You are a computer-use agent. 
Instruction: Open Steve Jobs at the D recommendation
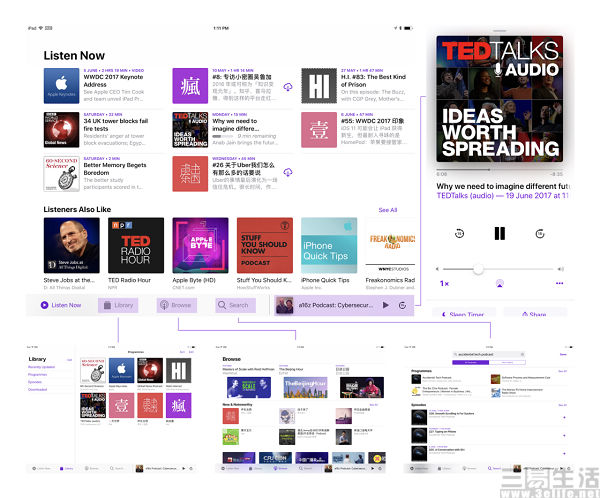(72, 253)
